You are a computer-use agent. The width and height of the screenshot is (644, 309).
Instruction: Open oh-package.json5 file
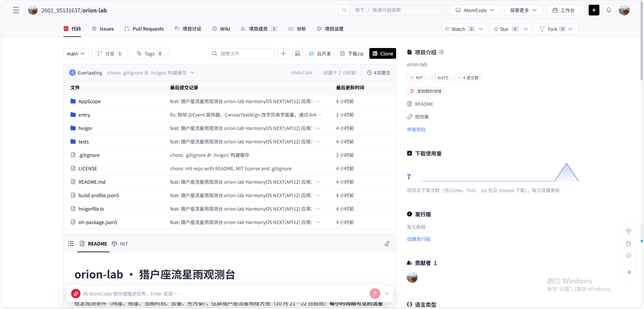pyautogui.click(x=98, y=222)
